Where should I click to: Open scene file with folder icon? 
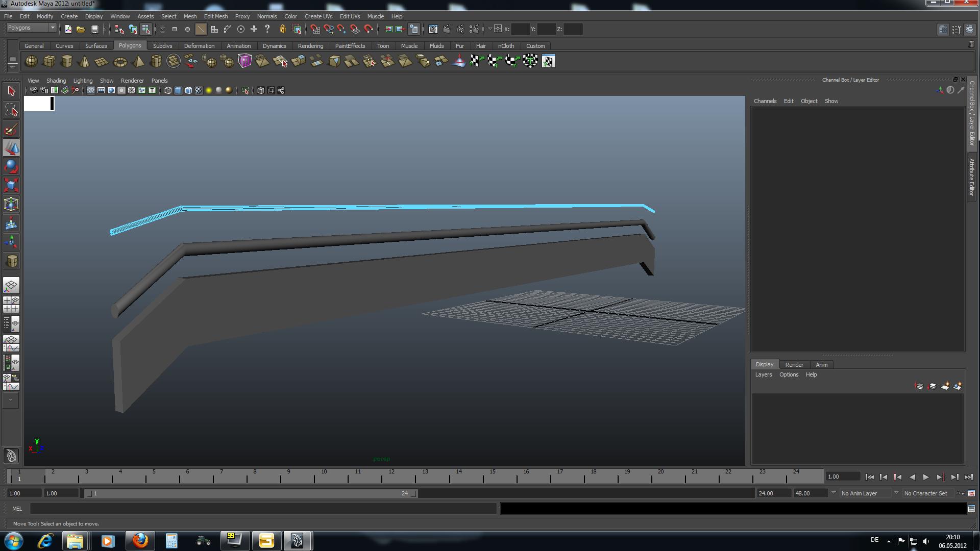[81, 29]
